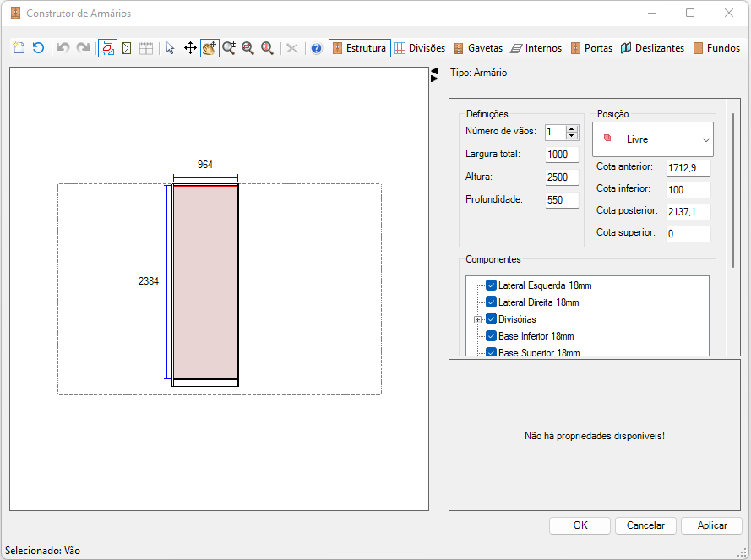Open the Posição Livre dropdown

click(653, 139)
